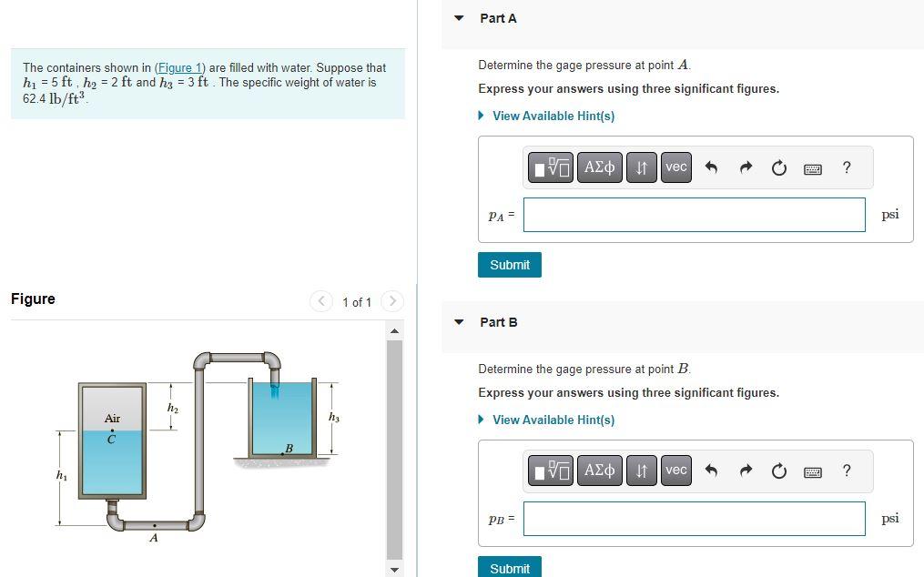Open the Greek symbols ΑΣΦ palette in Part A
This screenshot has height=577, width=924.
[599, 167]
